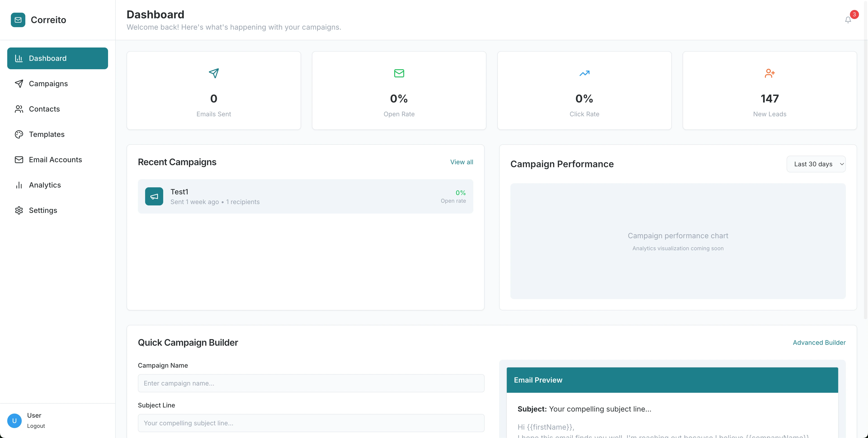The height and width of the screenshot is (438, 868).
Task: Focus the Campaign Name input field
Action: (x=311, y=383)
